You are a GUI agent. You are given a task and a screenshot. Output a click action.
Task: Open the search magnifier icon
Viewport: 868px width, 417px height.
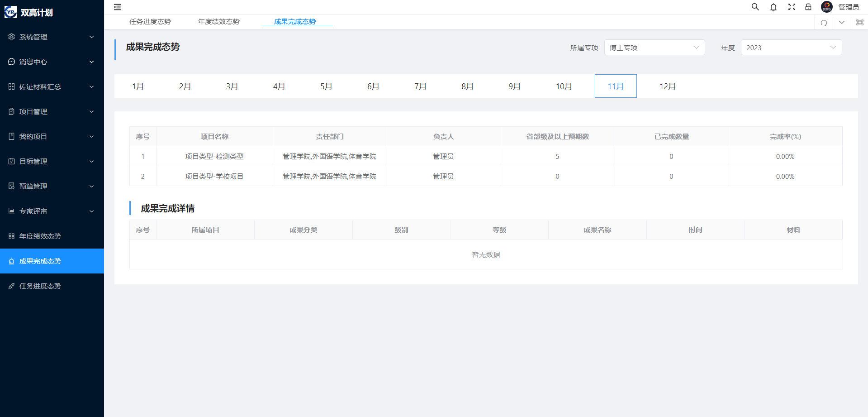755,7
